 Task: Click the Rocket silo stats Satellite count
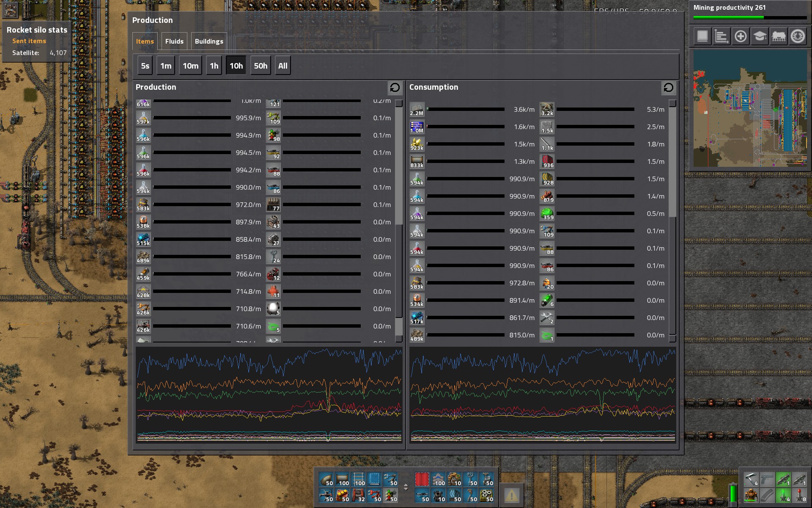[x=58, y=53]
